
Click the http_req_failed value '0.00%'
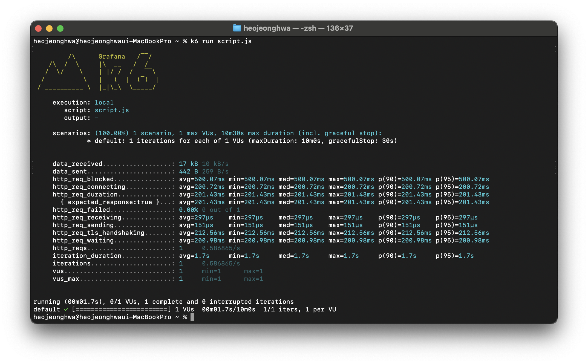(189, 210)
